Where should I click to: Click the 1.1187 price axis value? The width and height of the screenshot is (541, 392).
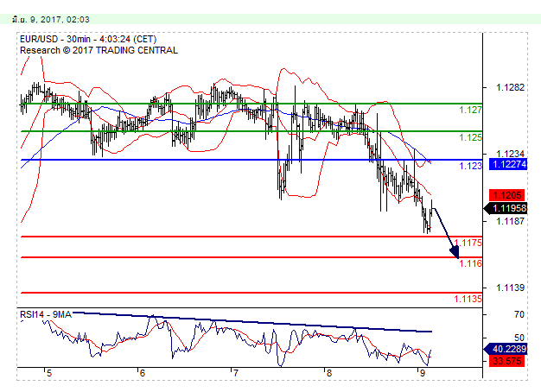click(x=510, y=221)
